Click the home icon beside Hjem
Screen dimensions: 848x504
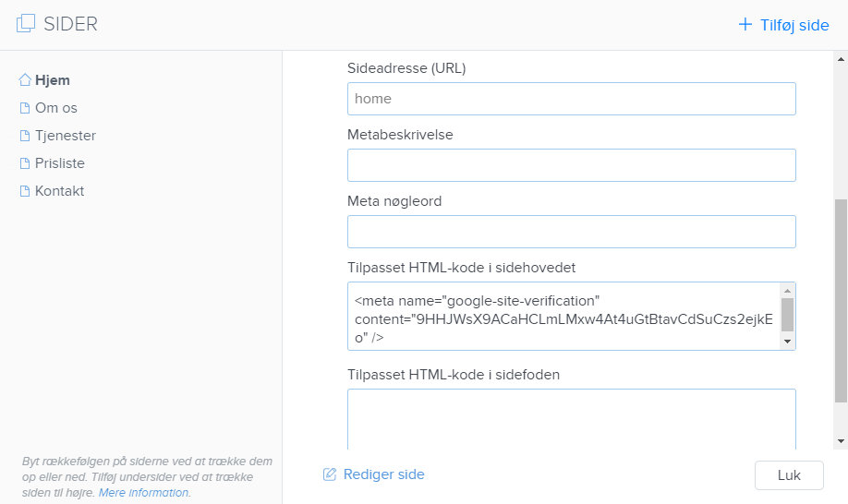coord(25,80)
